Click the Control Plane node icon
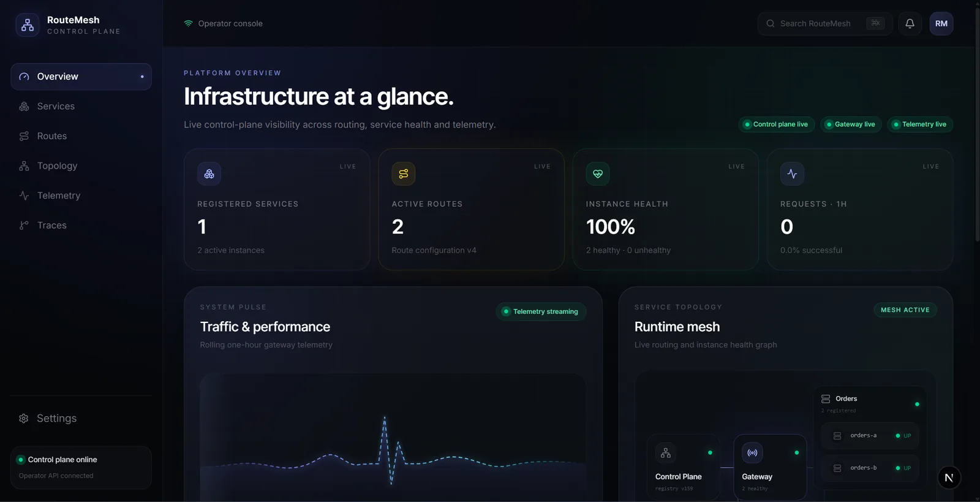 pyautogui.click(x=666, y=453)
